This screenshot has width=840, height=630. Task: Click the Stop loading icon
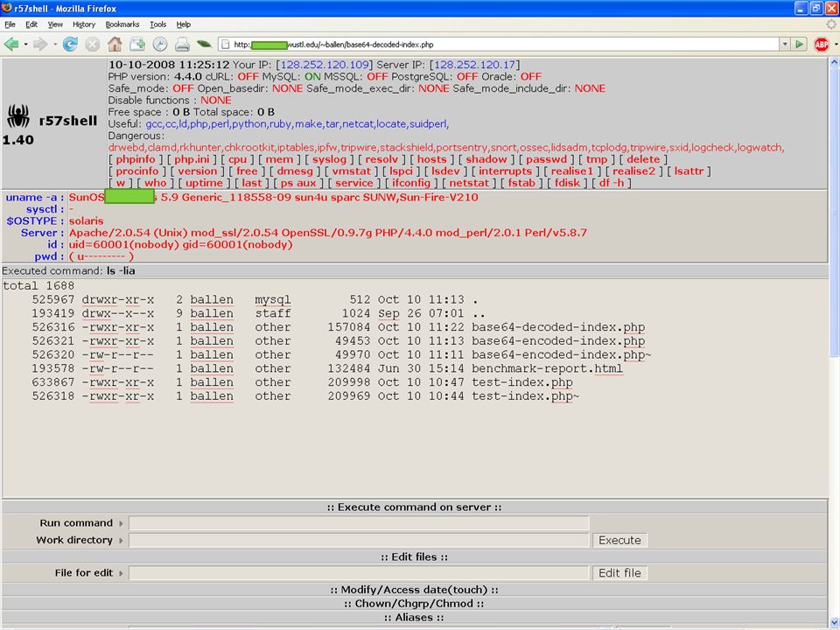coord(92,45)
